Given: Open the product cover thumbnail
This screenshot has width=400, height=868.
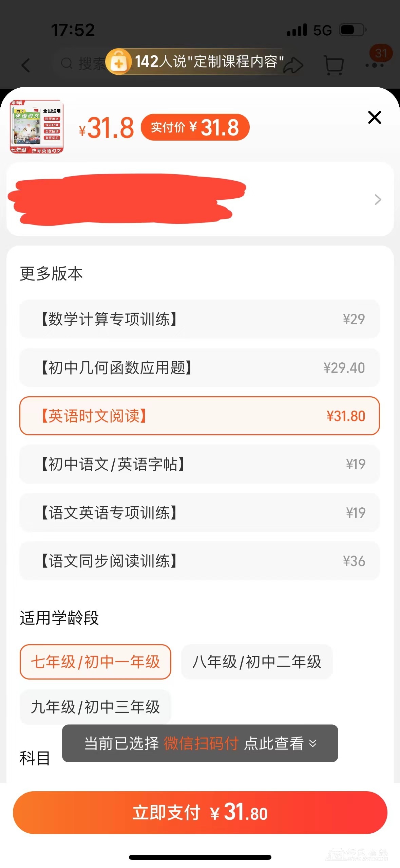Looking at the screenshot, I should [x=37, y=127].
